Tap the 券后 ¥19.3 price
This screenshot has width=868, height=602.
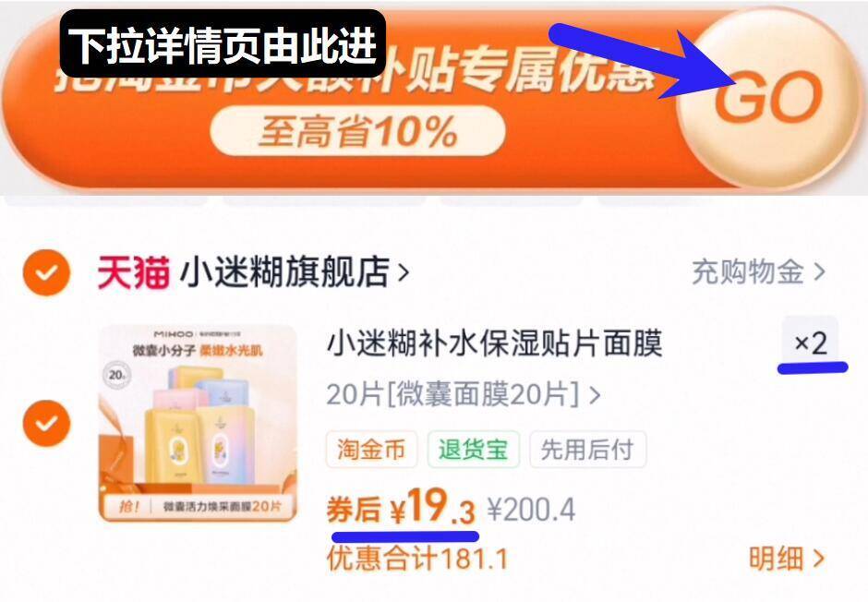point(402,506)
